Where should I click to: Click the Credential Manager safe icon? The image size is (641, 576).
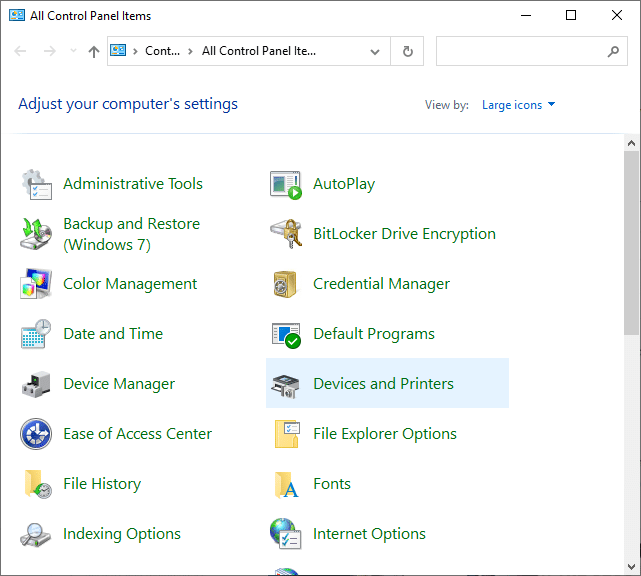pyautogui.click(x=286, y=284)
